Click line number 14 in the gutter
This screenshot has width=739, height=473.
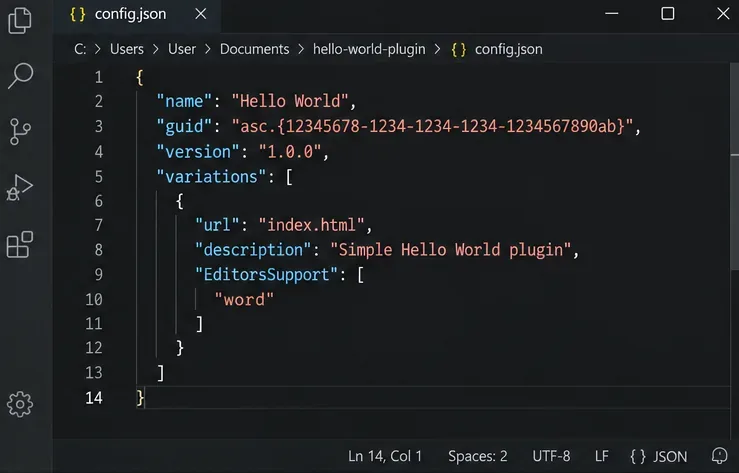[x=94, y=398]
